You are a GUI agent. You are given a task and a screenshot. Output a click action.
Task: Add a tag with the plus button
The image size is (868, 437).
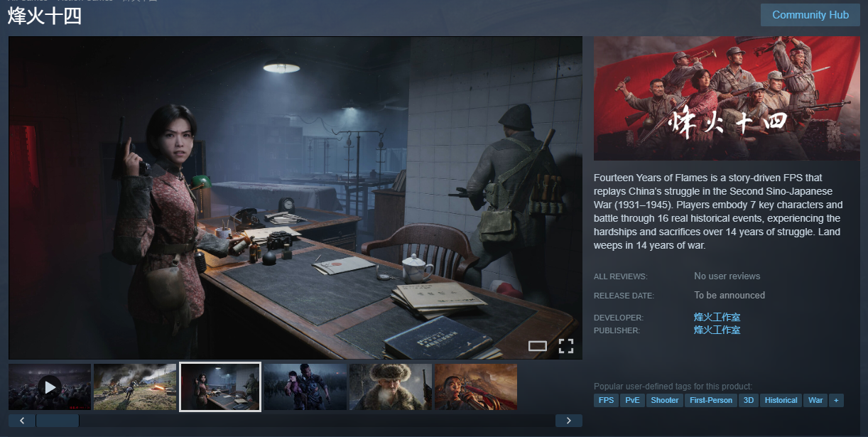coord(836,401)
